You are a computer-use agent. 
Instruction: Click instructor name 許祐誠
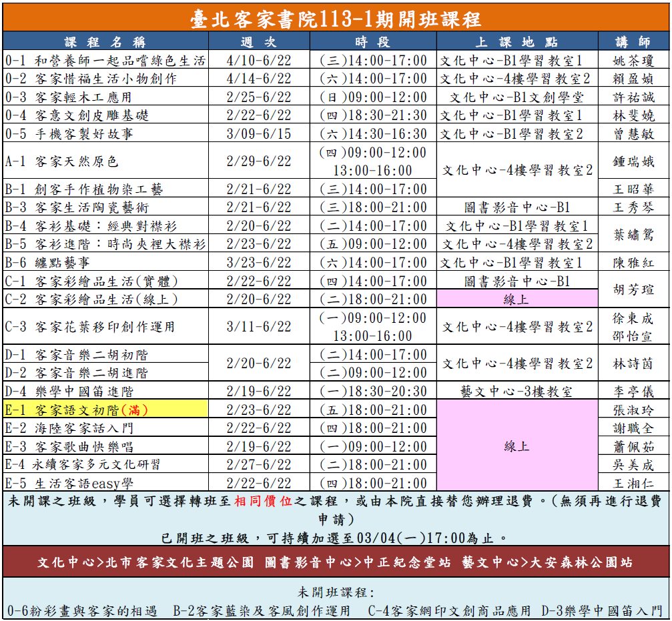[x=633, y=97]
